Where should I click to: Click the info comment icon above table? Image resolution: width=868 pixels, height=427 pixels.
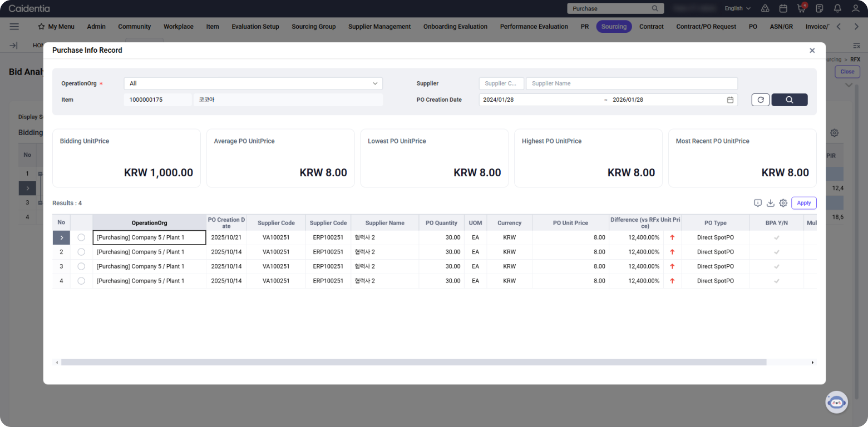pos(758,203)
